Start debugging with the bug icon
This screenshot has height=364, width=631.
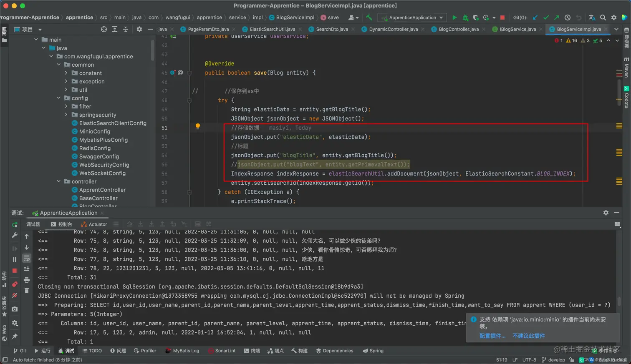[x=465, y=18]
